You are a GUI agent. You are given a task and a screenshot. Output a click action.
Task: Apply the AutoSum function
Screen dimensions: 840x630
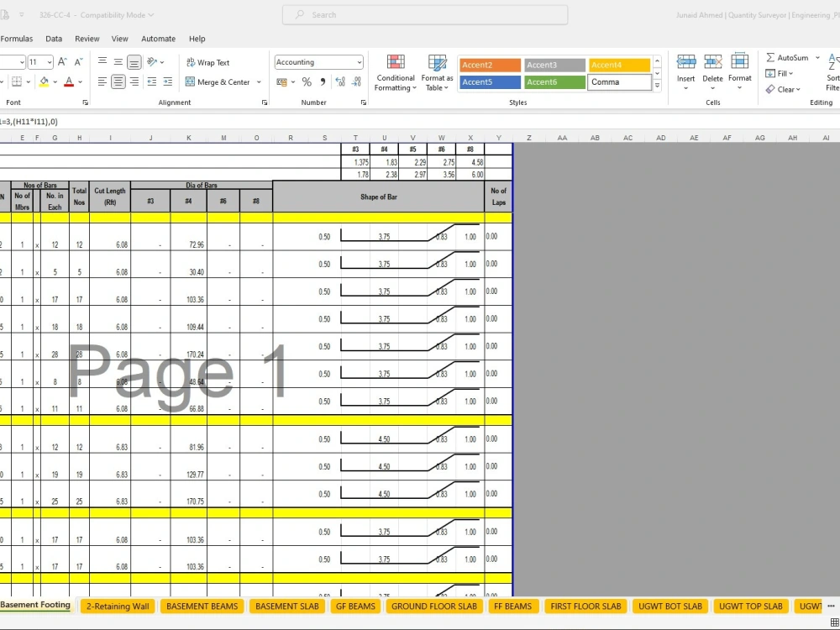click(x=788, y=57)
